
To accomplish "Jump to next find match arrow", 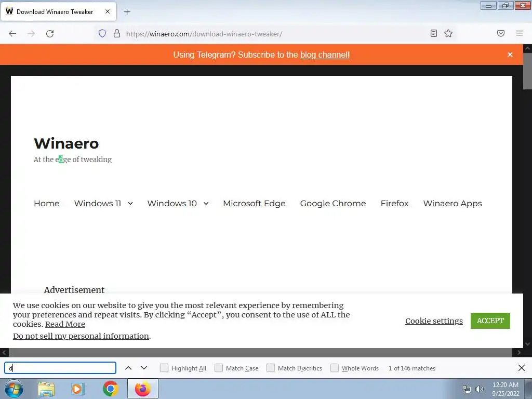I will (x=144, y=368).
